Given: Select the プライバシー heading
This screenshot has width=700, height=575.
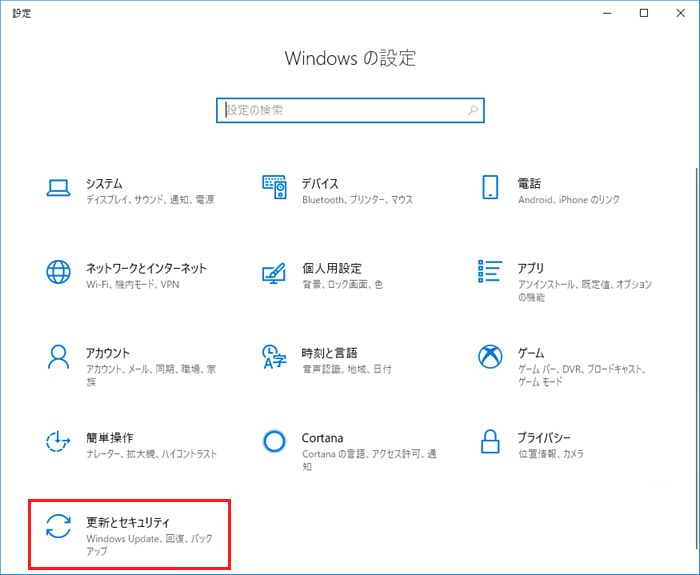Looking at the screenshot, I should [x=544, y=438].
